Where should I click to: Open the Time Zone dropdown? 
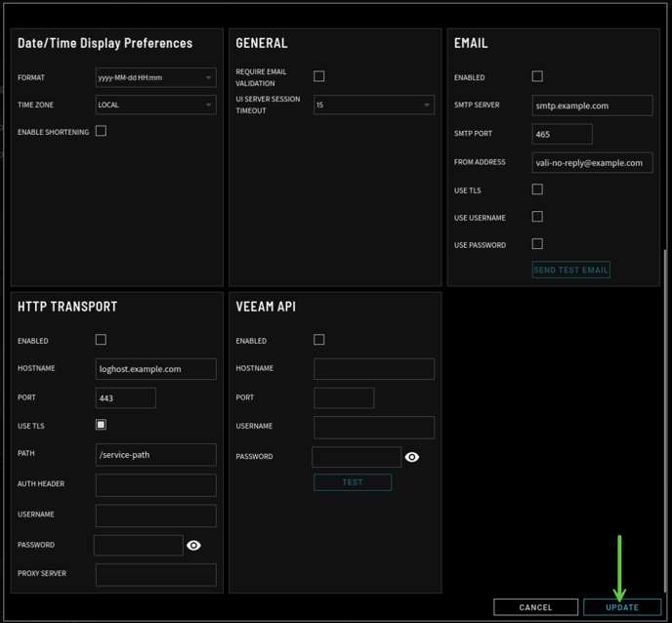156,104
